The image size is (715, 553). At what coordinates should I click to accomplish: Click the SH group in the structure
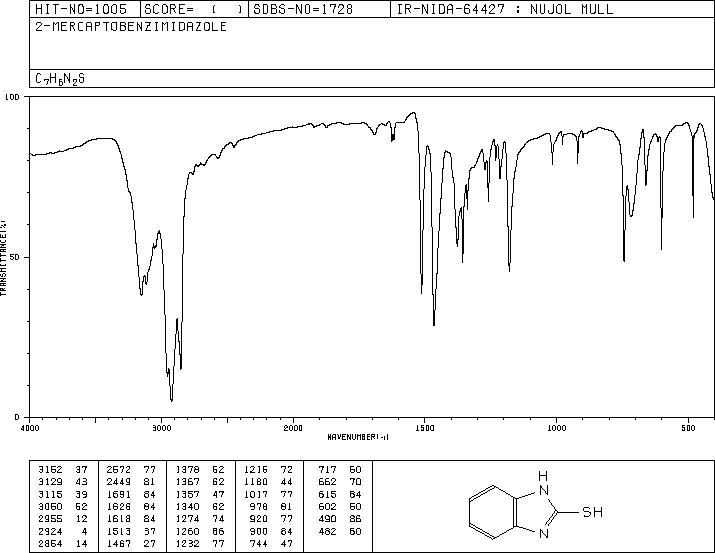[x=593, y=512]
